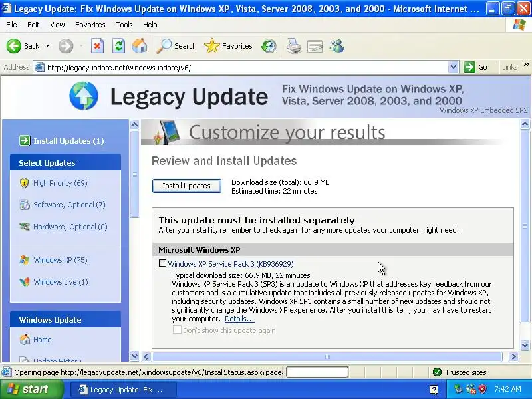Click the main pane scroll up arrow
Viewport: 532px width, 399px height.
pos(525,124)
